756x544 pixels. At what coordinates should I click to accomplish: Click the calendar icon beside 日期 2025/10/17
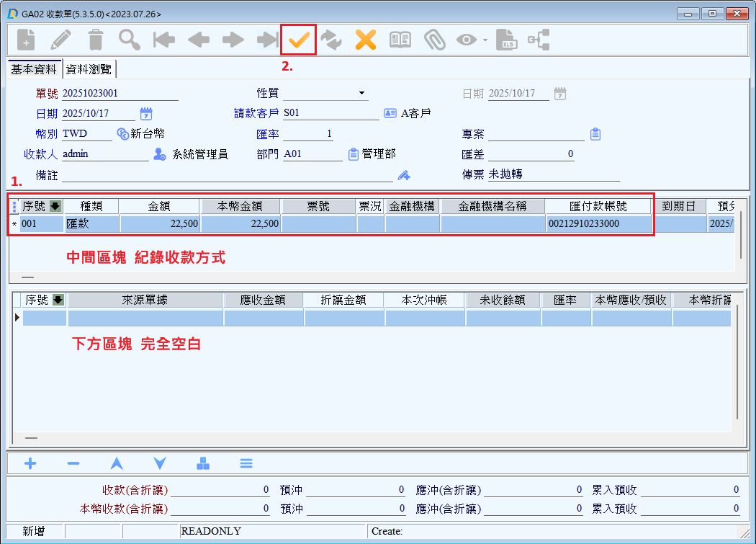coord(146,114)
